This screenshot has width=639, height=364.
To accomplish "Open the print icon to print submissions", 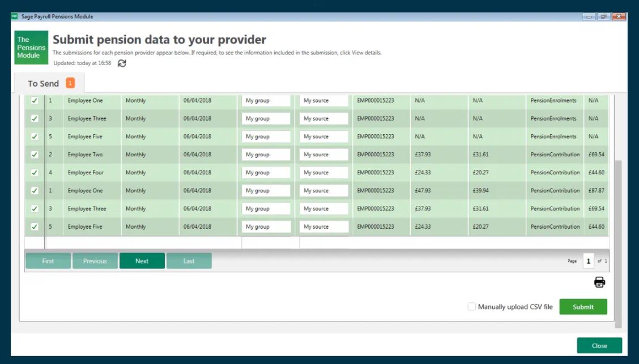I will (599, 282).
